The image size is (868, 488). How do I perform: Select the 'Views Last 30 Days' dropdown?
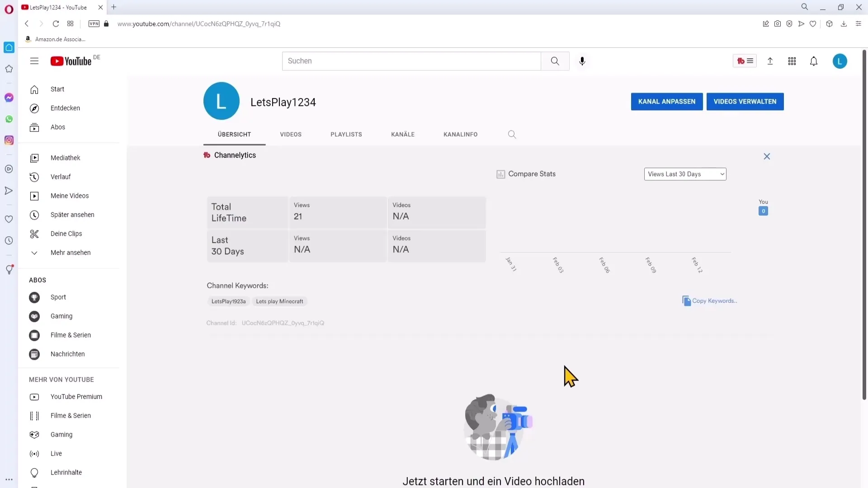click(x=685, y=174)
